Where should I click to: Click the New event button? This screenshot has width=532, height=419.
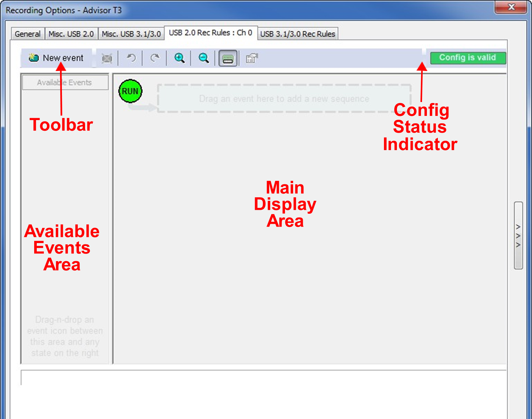tap(56, 58)
